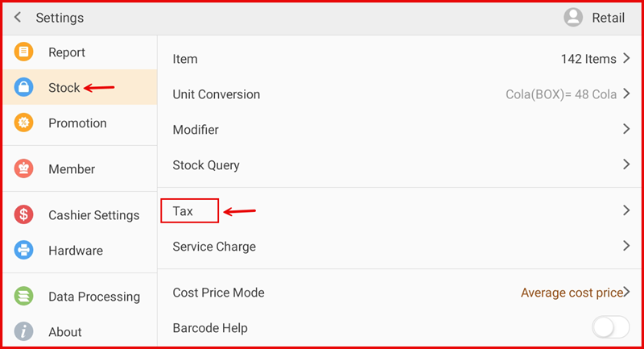Screen dimensions: 644x349
Task: Open the Stock Query option
Action: click(x=206, y=165)
